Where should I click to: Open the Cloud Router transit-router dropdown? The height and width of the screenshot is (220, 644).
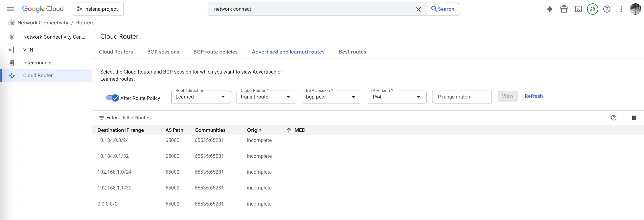tap(266, 97)
